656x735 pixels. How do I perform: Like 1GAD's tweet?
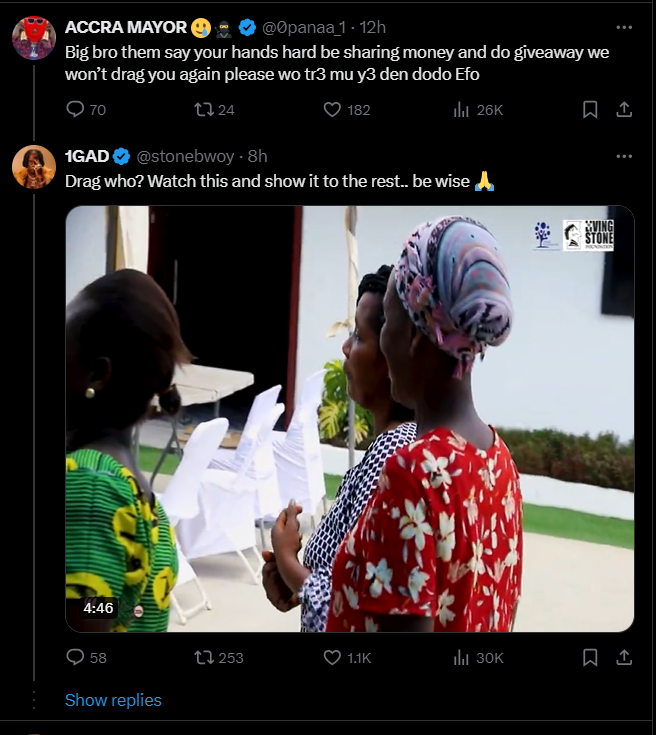tap(333, 657)
